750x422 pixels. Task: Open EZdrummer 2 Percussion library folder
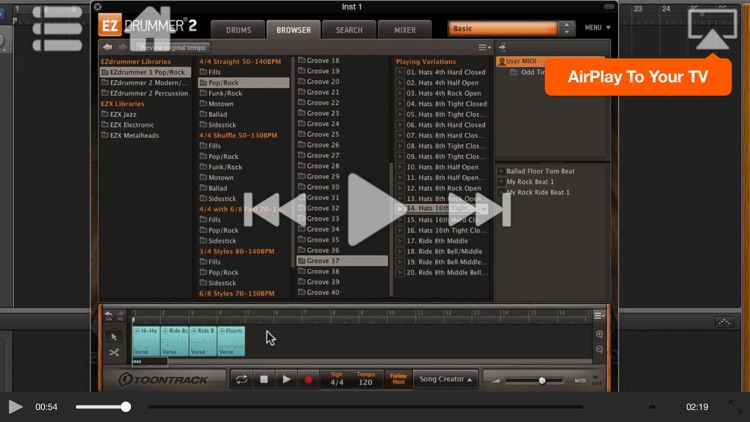(144, 93)
